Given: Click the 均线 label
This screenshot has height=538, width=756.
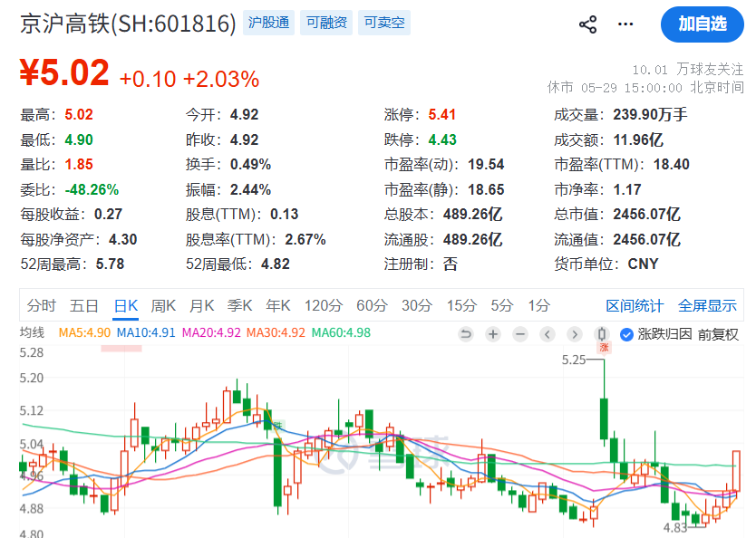Looking at the screenshot, I should tap(32, 332).
